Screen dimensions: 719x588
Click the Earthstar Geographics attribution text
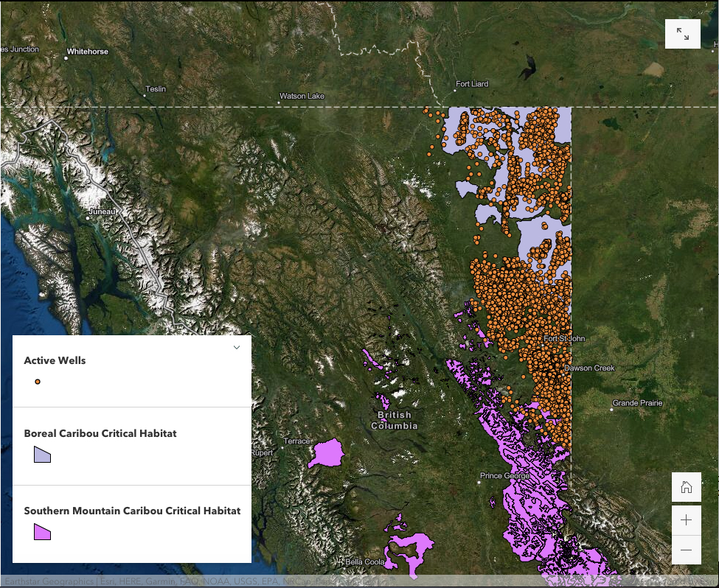pos(49,581)
